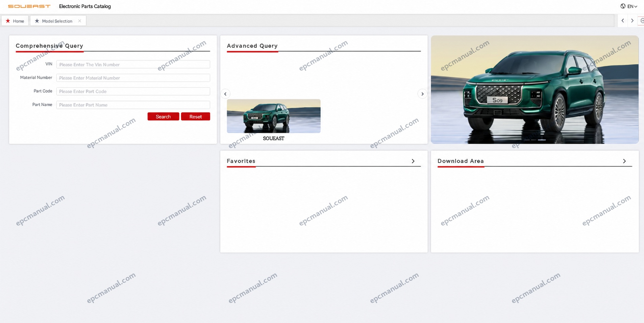Switch to the Model Selection tab

point(58,21)
